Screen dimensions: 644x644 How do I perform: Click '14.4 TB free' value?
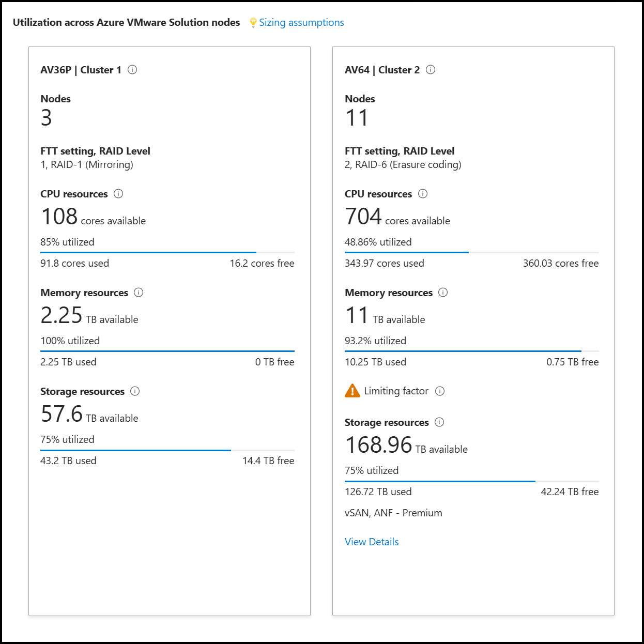point(268,461)
